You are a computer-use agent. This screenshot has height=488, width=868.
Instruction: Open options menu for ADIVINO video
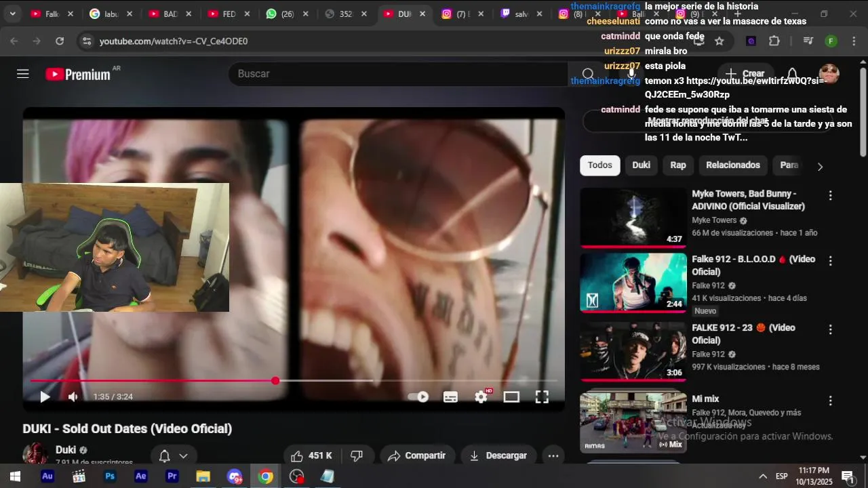830,196
